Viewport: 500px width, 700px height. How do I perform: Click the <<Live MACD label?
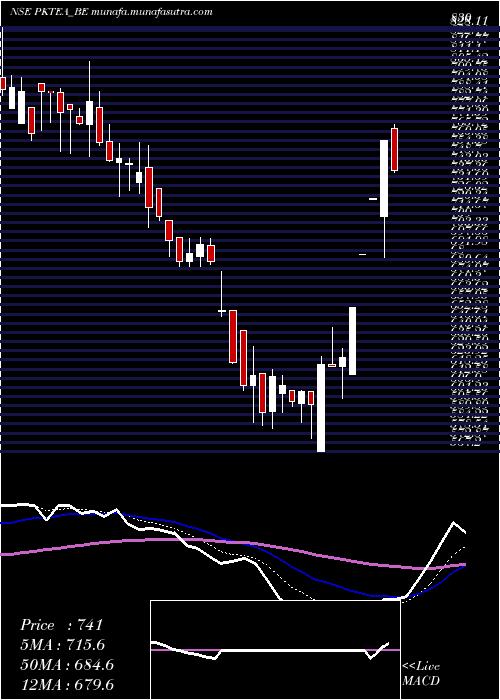point(421,674)
